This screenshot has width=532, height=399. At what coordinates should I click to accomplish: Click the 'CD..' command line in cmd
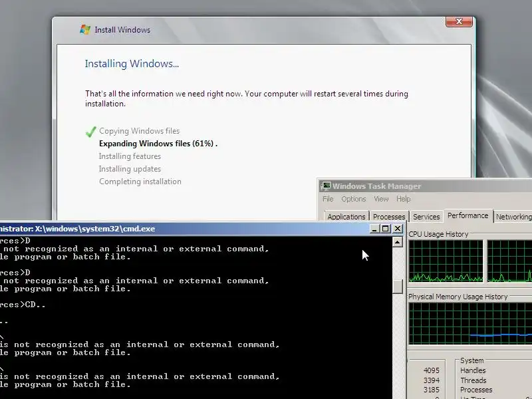pos(23,305)
